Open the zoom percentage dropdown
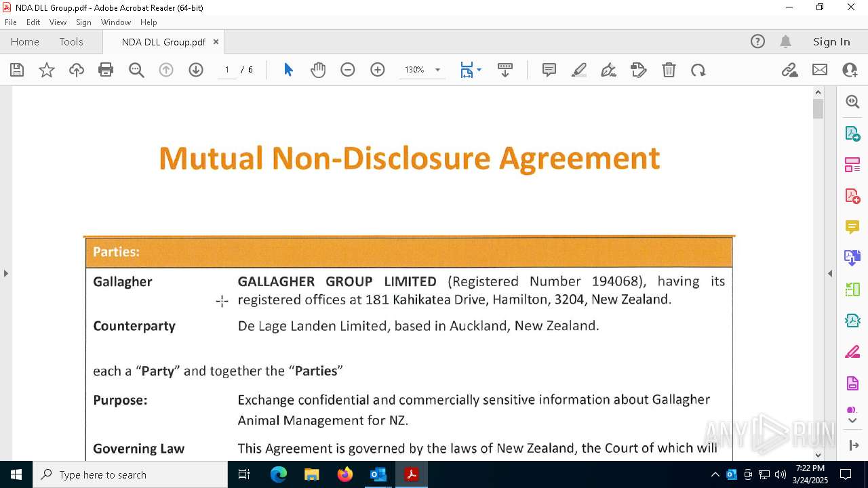 437,70
